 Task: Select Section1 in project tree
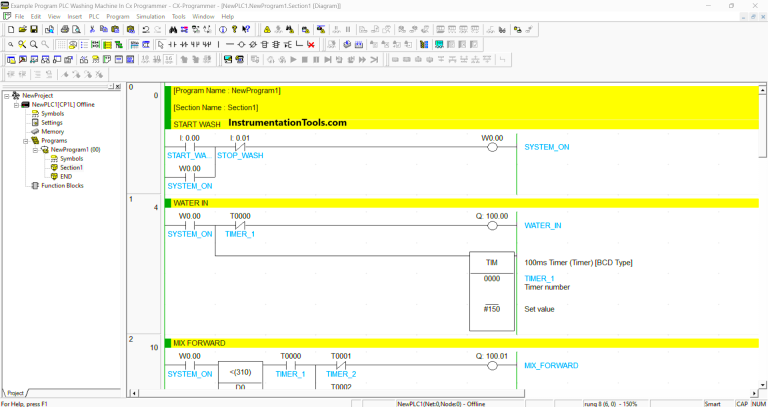click(71, 167)
